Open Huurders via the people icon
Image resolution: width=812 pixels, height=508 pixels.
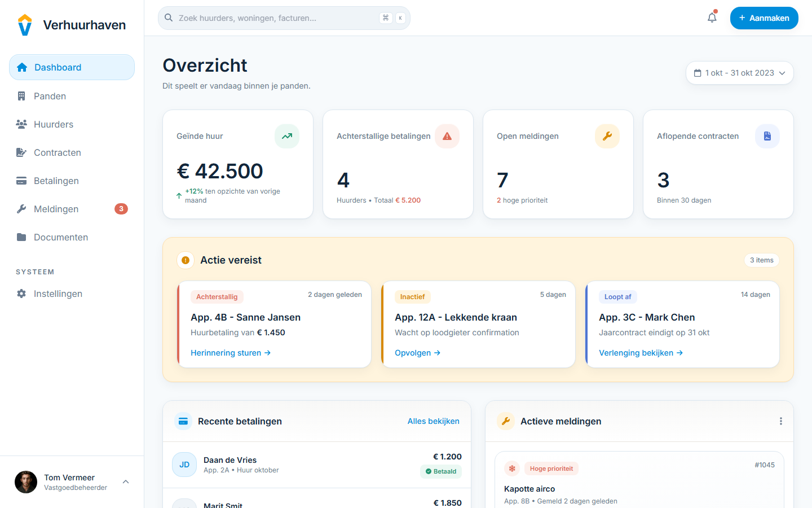(22, 124)
